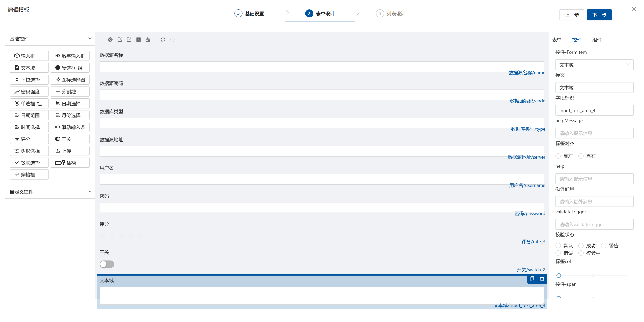
Task: Click the clear broom icon
Action: (148, 40)
